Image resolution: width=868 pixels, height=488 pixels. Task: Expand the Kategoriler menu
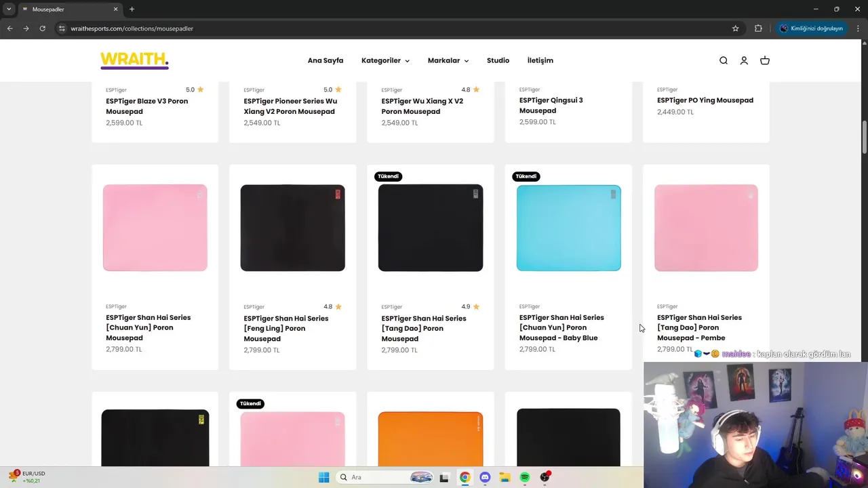coord(385,60)
